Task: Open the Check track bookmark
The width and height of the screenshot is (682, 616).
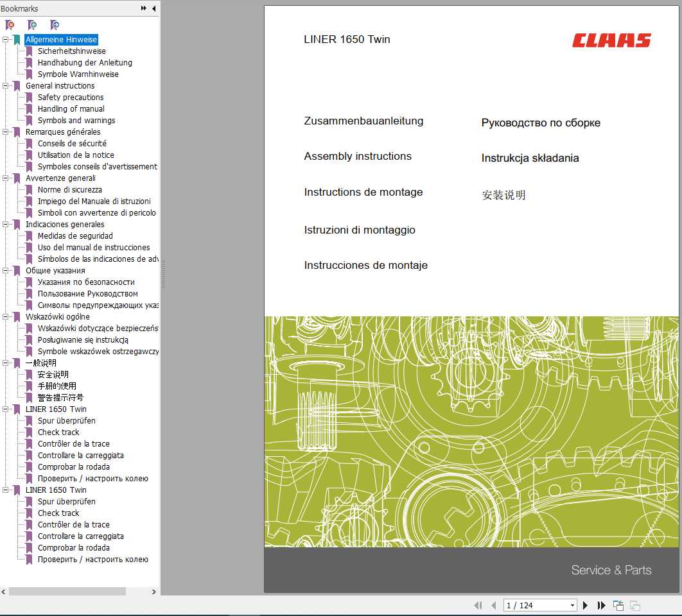Action: 58,432
